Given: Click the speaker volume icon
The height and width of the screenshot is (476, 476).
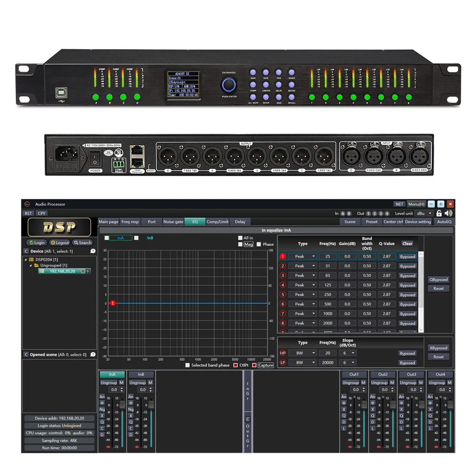Looking at the screenshot, I should tap(448, 213).
